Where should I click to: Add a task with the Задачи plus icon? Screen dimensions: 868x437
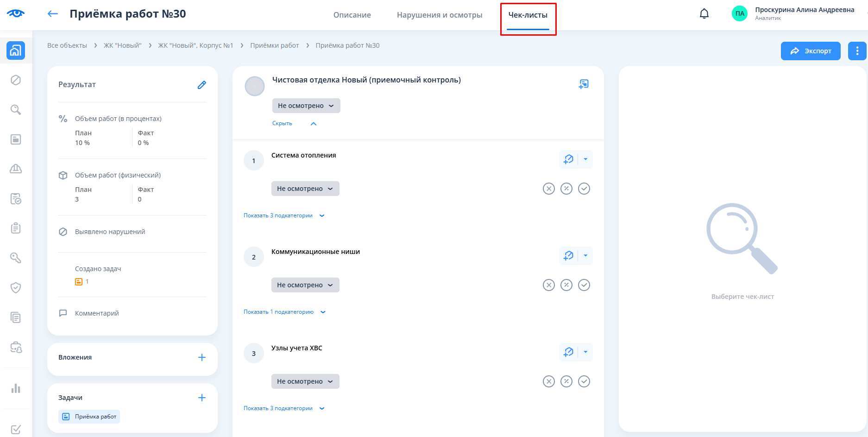tap(201, 398)
